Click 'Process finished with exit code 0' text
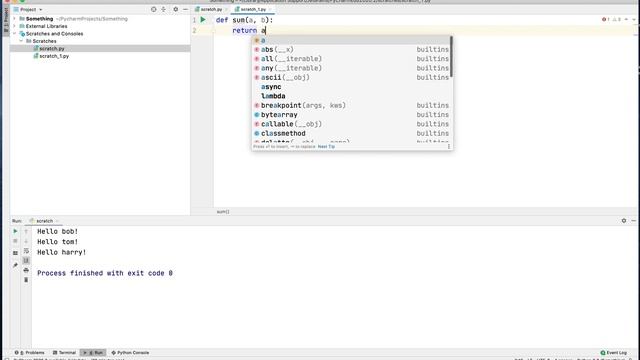This screenshot has width=640, height=360. click(105, 273)
